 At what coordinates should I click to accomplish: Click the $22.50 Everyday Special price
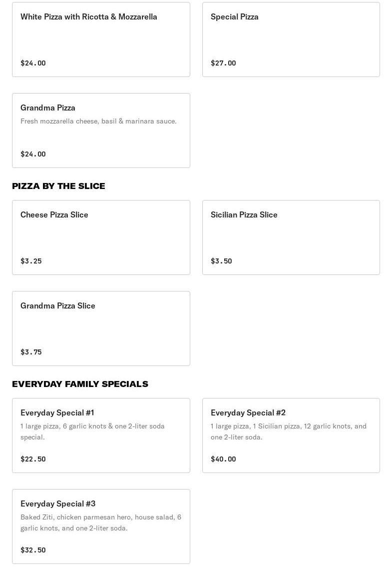click(33, 459)
